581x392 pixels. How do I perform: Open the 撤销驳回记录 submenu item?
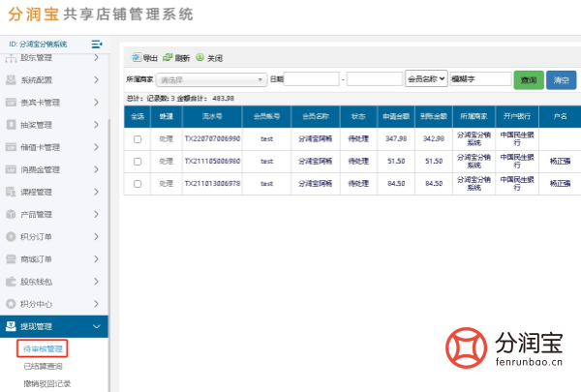tap(47, 383)
